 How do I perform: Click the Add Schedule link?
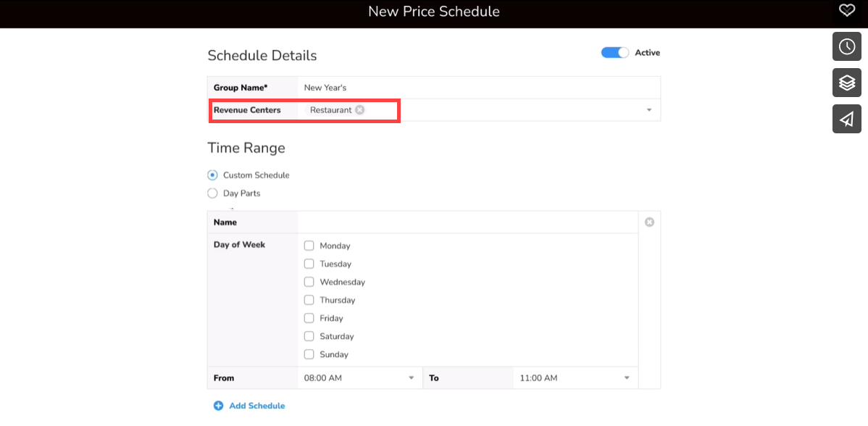tap(256, 406)
